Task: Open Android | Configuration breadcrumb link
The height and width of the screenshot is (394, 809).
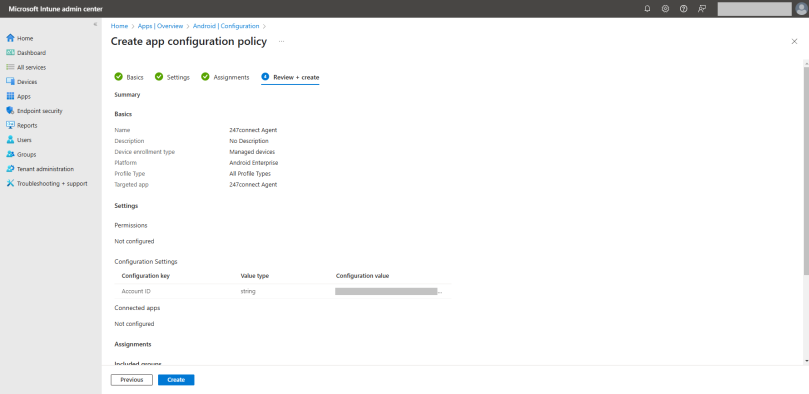Action: (226, 26)
